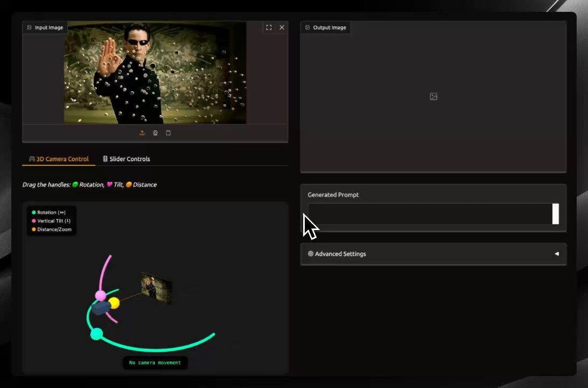Select the 3D Camera Control tab

59,159
